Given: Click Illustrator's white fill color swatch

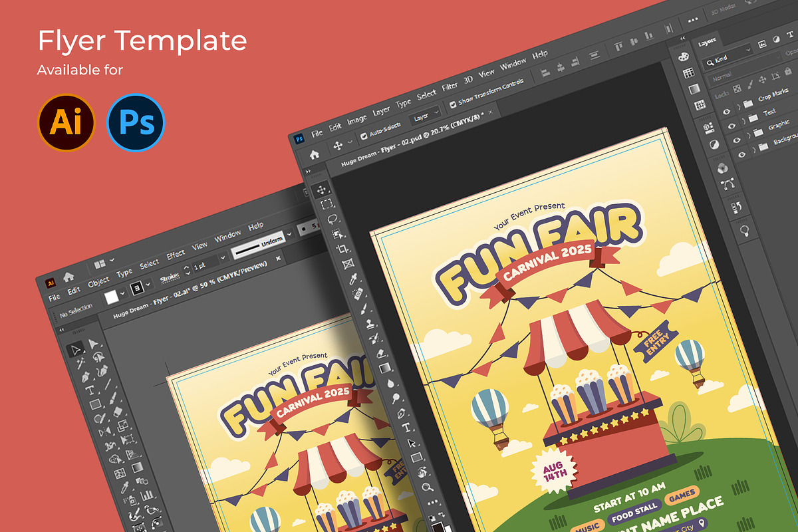Looking at the screenshot, I should coord(111,297).
